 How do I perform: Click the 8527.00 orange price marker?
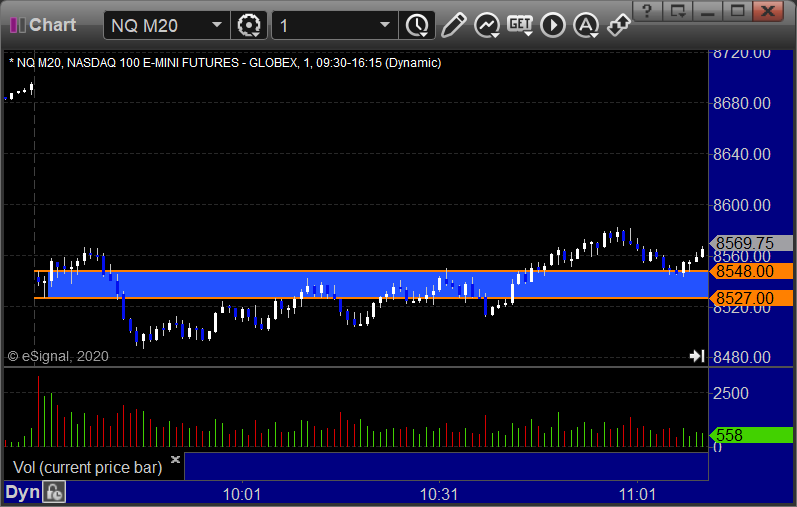[751, 298]
